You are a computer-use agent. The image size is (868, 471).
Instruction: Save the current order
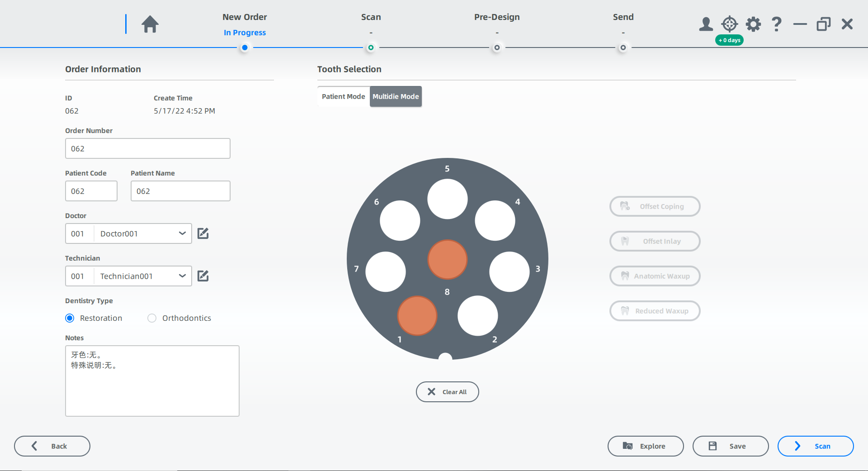pos(730,446)
